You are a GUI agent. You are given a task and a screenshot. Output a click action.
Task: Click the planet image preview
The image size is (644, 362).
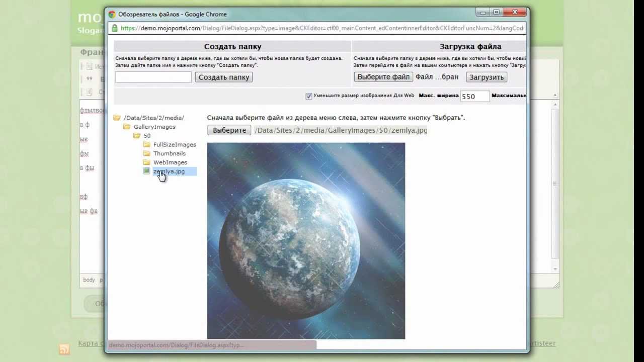pos(306,241)
